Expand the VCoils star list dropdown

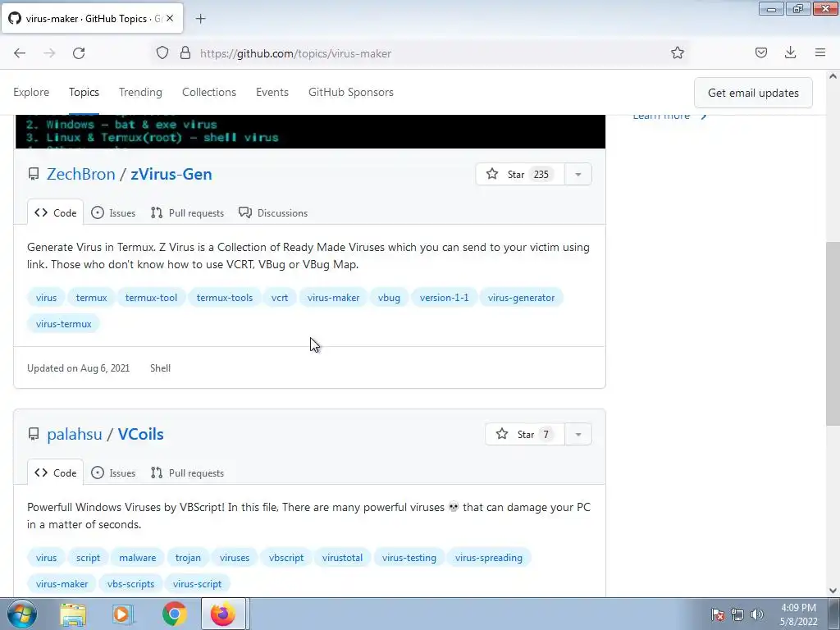point(578,435)
